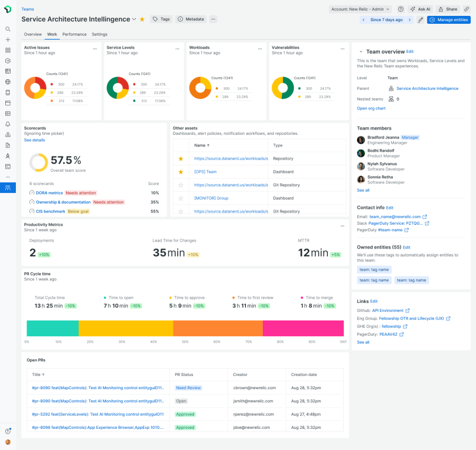Viewport: 476px width, 450px height.
Task: Unstar the first repository row in Other assets
Action: coord(181,159)
